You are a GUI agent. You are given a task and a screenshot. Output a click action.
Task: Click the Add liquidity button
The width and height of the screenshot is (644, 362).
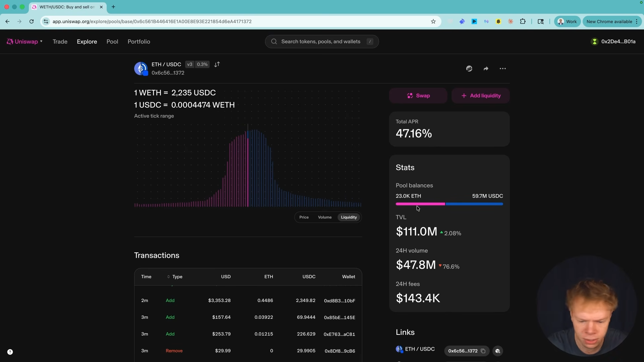481,96
